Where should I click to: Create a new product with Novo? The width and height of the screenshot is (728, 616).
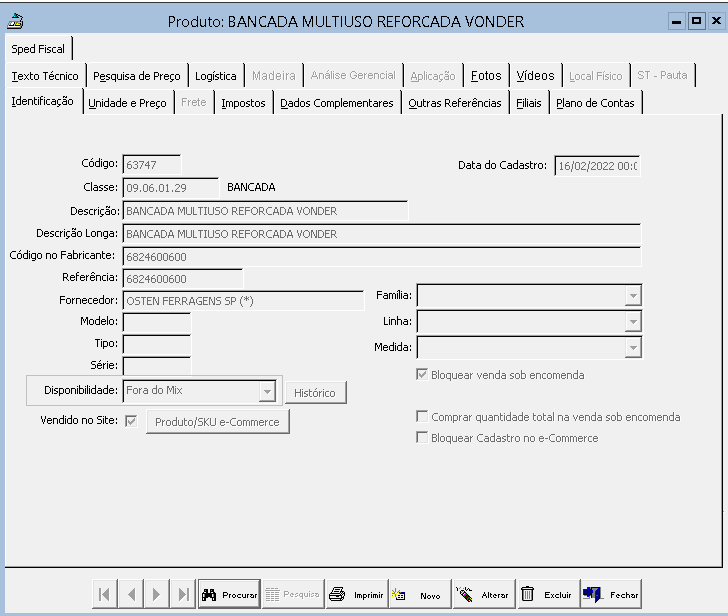(420, 594)
